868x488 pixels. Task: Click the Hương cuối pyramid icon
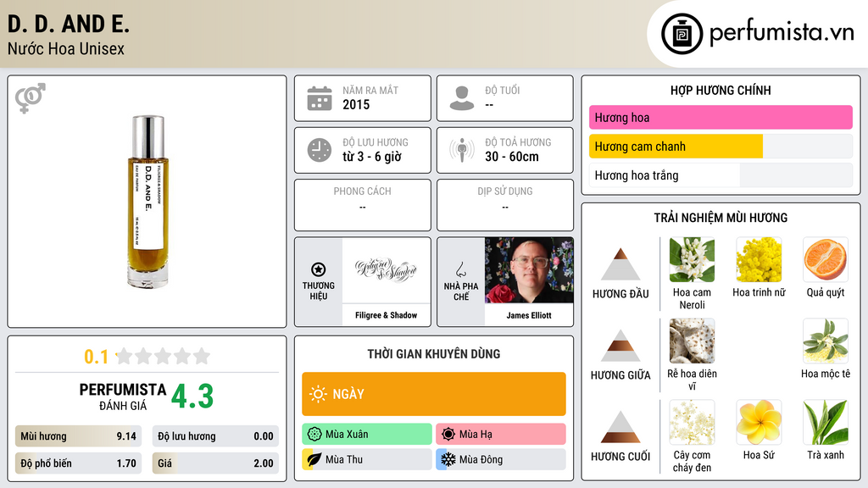tap(620, 427)
